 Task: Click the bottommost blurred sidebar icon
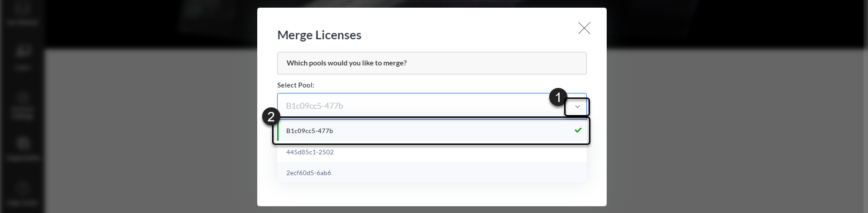click(x=23, y=193)
